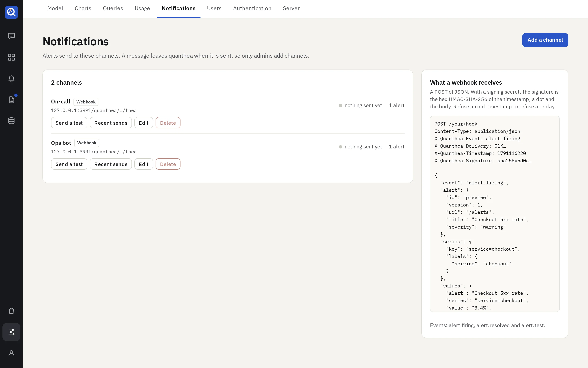Click the '2 channels' heading

point(66,83)
